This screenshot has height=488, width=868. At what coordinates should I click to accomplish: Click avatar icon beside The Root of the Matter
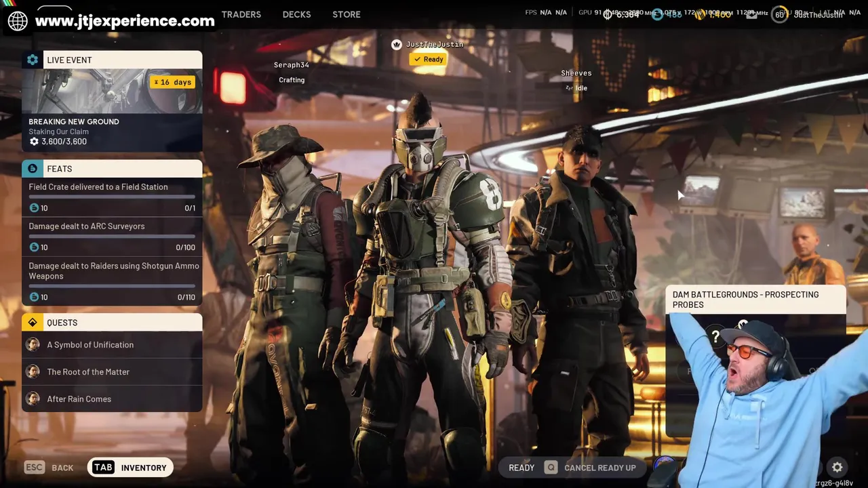coord(33,371)
